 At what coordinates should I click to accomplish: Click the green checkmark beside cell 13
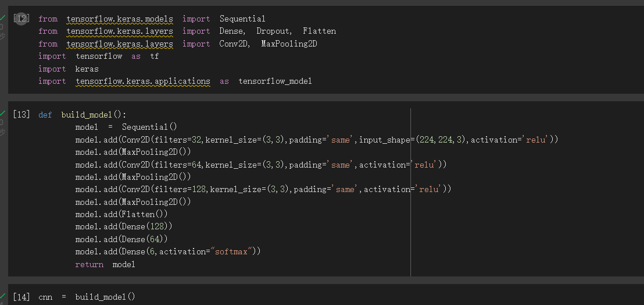click(2, 113)
